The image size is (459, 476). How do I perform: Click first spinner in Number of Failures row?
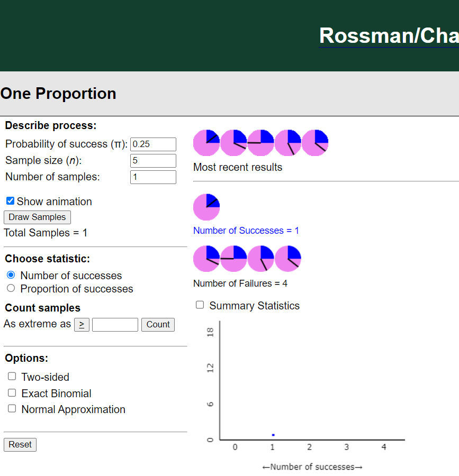(206, 259)
